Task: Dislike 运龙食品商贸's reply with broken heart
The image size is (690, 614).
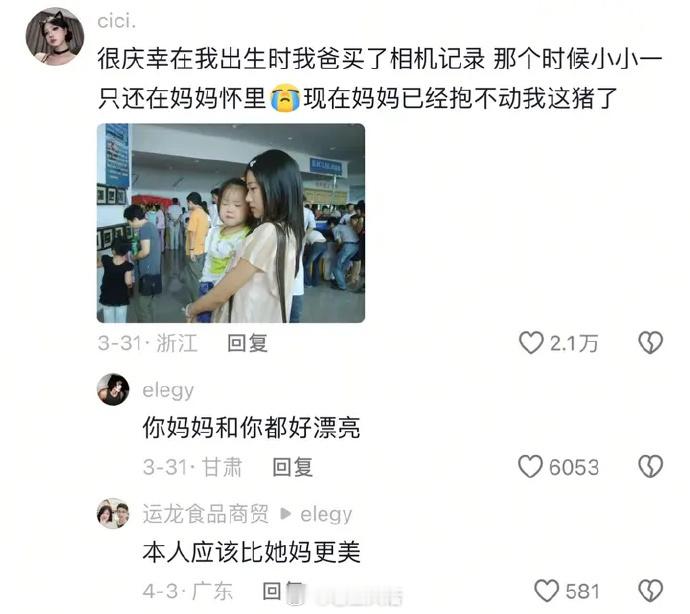Action: [x=650, y=591]
